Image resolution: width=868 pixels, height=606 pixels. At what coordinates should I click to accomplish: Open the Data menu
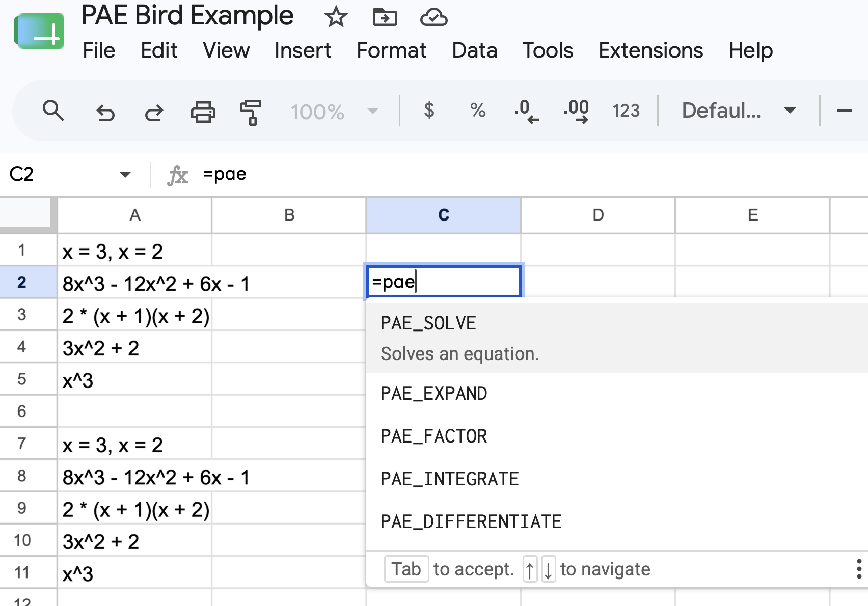point(474,50)
